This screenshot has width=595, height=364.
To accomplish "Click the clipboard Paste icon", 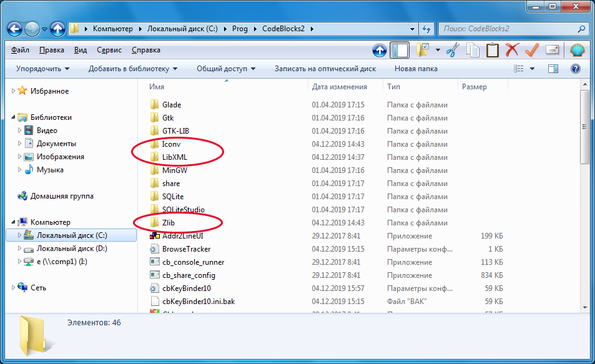I will coord(493,50).
